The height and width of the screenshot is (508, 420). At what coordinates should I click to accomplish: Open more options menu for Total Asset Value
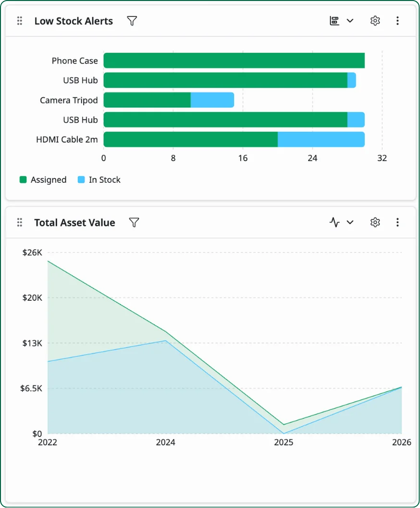click(397, 222)
